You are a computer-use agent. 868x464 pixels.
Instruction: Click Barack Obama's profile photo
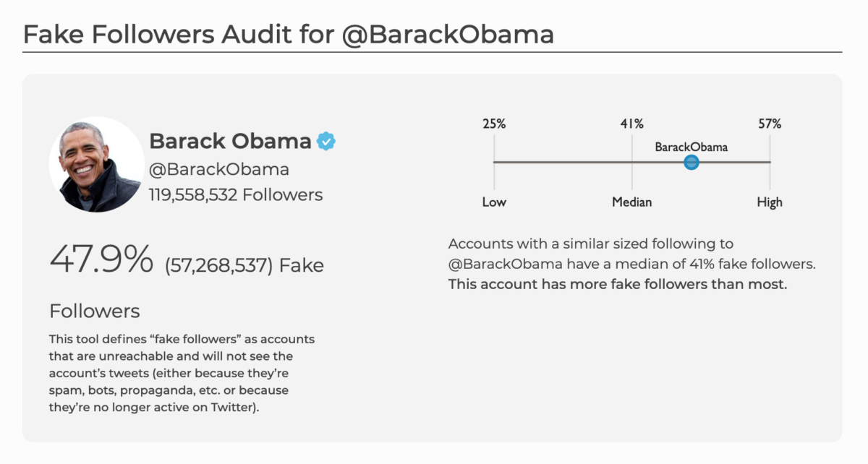[x=96, y=165]
